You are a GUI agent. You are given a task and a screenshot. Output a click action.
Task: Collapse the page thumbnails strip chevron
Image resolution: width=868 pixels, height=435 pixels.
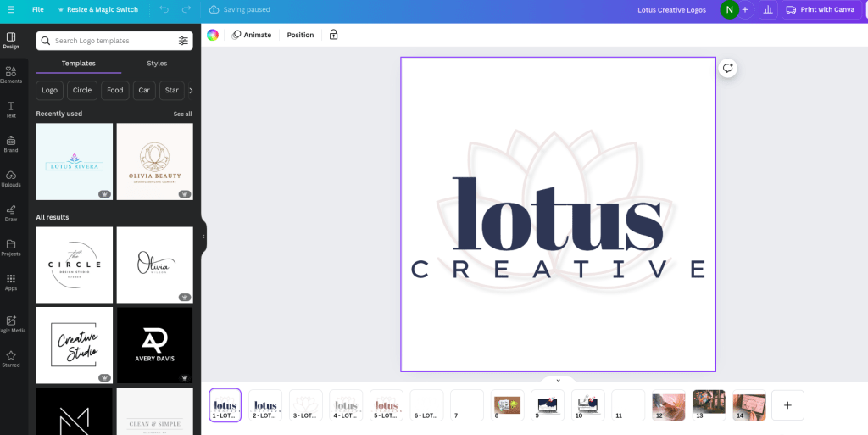[558, 381]
